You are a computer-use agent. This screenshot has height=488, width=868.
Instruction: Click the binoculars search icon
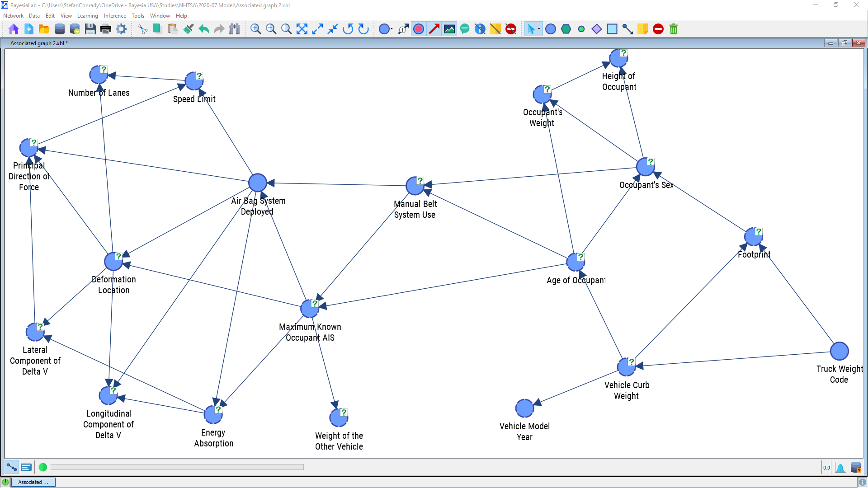tap(234, 29)
